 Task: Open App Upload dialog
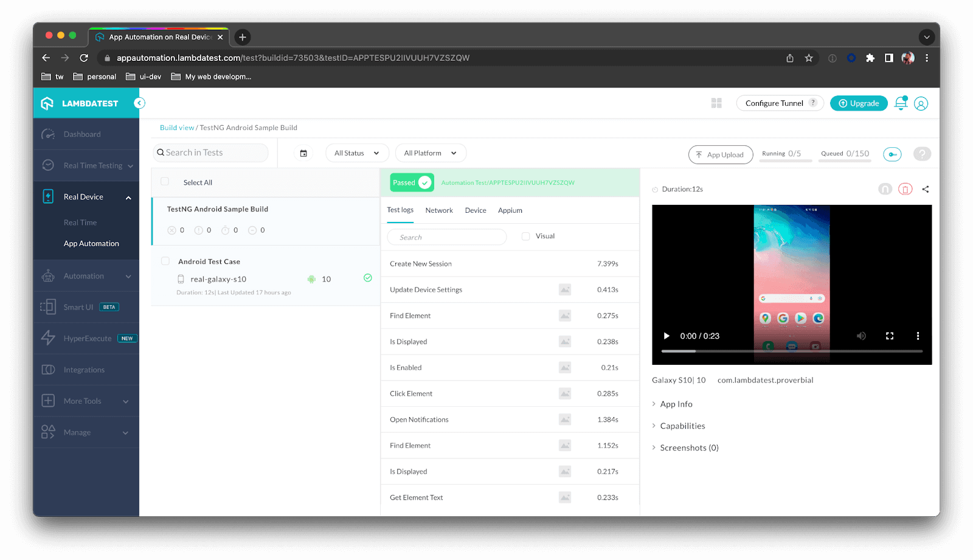(721, 154)
